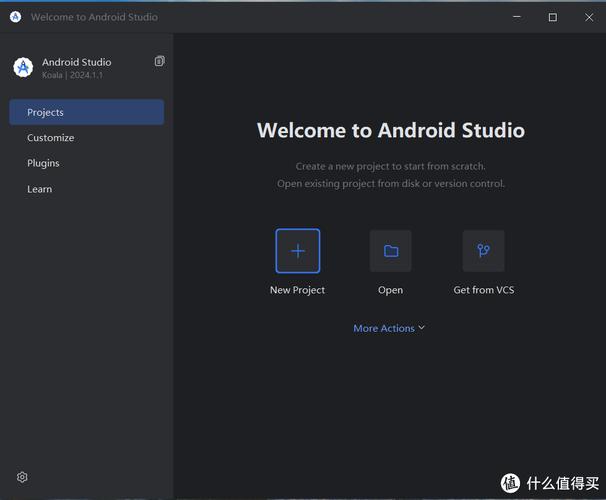This screenshot has height=500, width=606.
Task: Click the Get from VCS label
Action: [484, 290]
